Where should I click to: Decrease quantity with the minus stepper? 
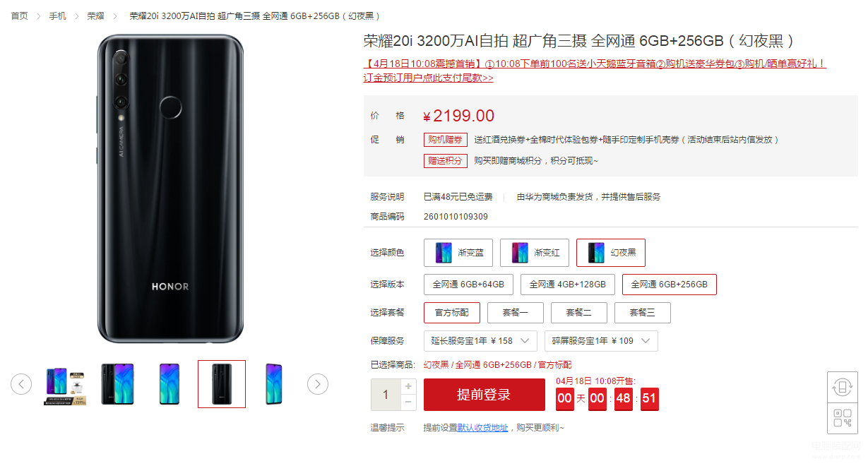408,402
